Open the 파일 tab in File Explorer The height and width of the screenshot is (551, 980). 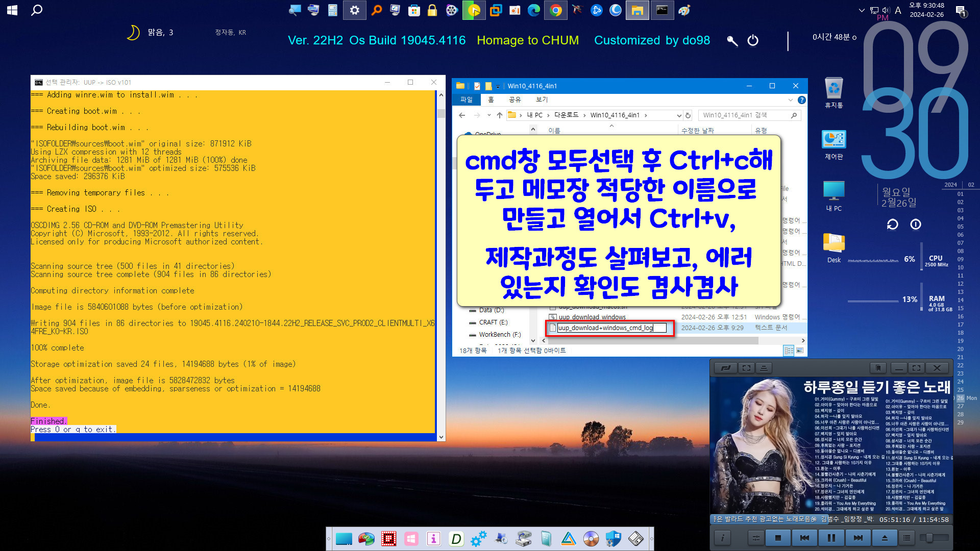click(466, 99)
